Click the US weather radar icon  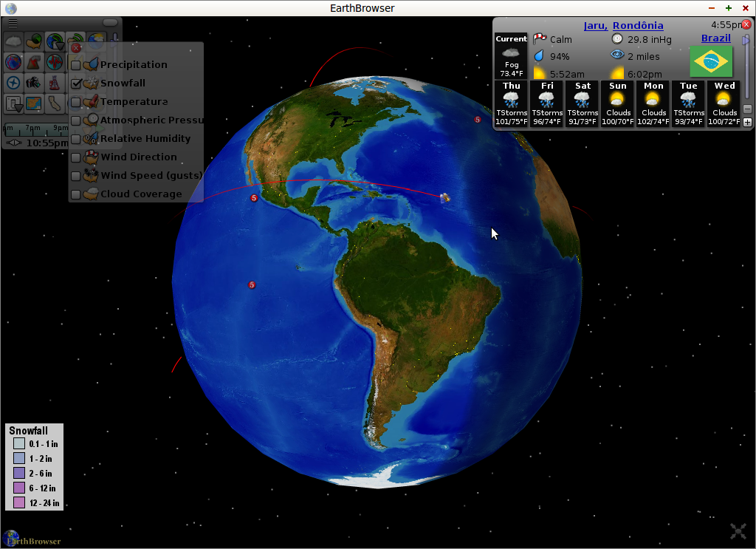tap(34, 41)
